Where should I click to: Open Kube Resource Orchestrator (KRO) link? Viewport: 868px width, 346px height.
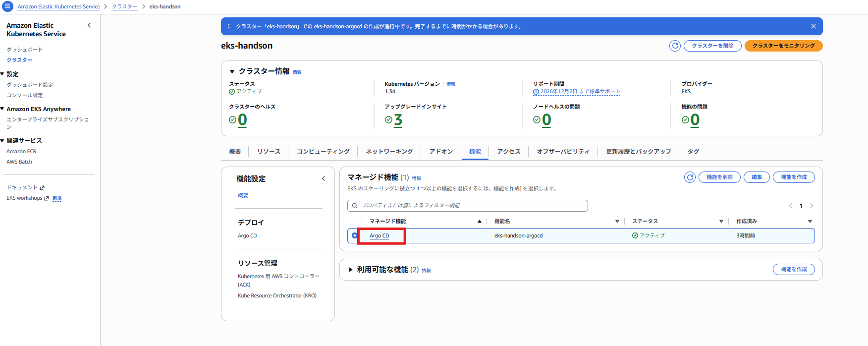pos(277,295)
